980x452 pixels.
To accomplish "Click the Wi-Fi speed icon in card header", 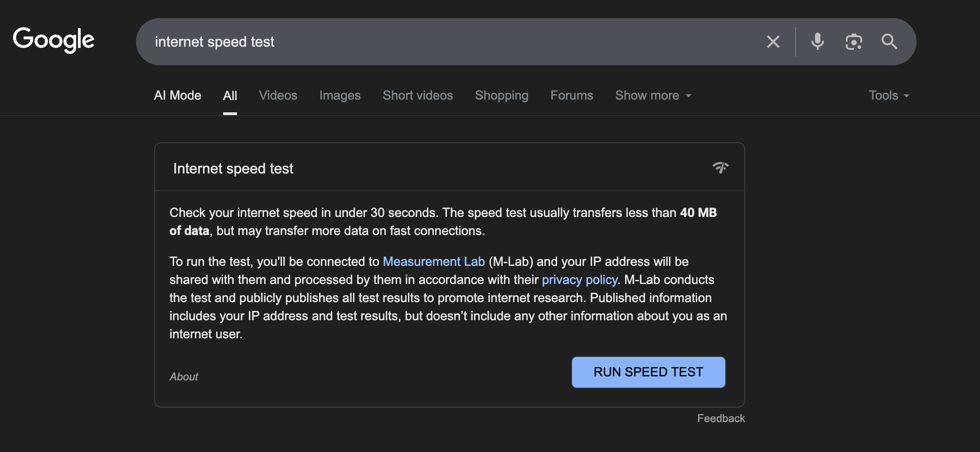I will 721,168.
